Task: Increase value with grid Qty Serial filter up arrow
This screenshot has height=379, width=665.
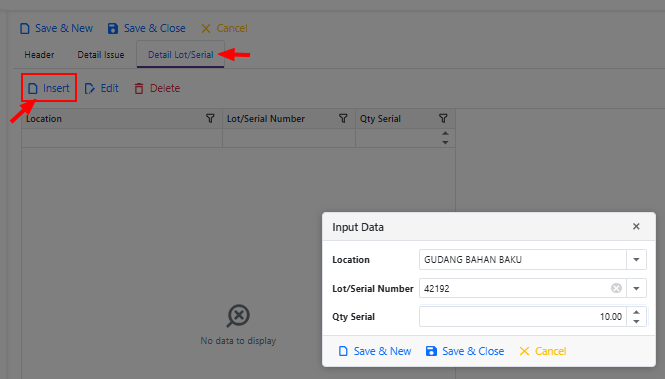Action: (x=445, y=134)
